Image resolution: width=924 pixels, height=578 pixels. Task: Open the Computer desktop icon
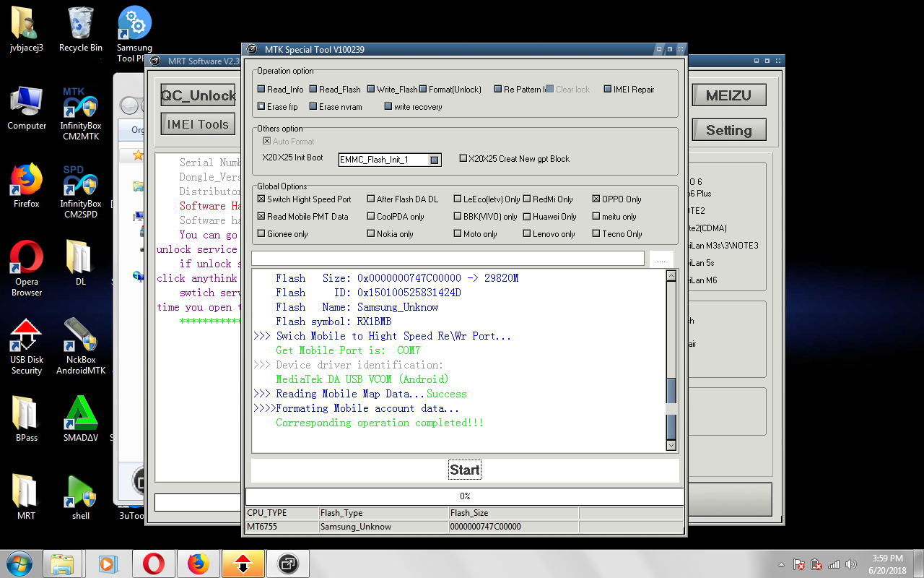tap(27, 108)
